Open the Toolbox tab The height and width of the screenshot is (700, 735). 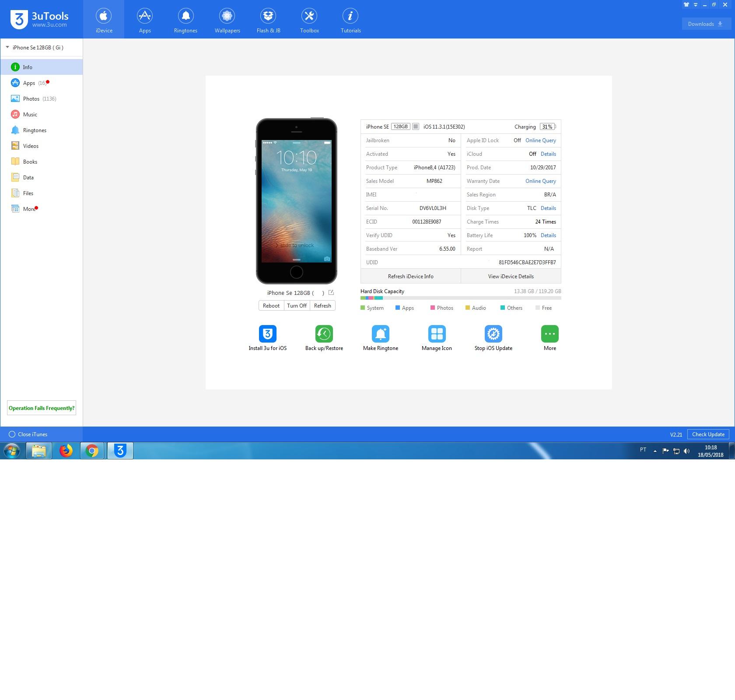pos(309,20)
